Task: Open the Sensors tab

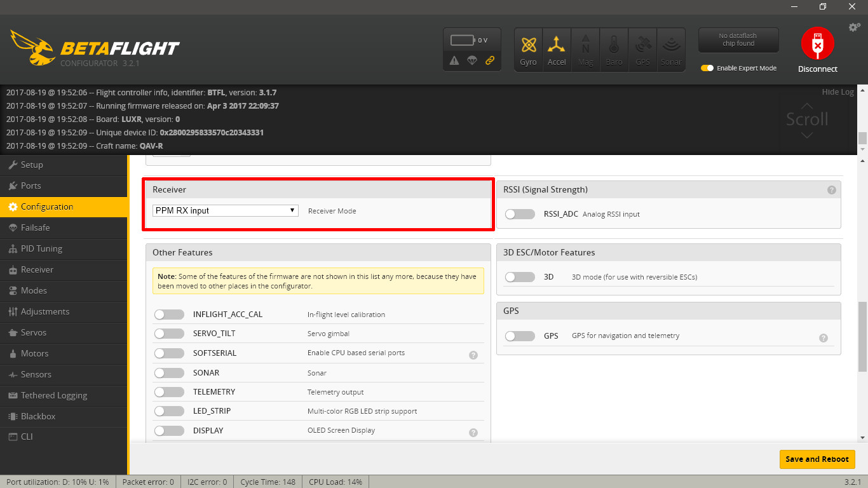Action: pyautogui.click(x=64, y=374)
